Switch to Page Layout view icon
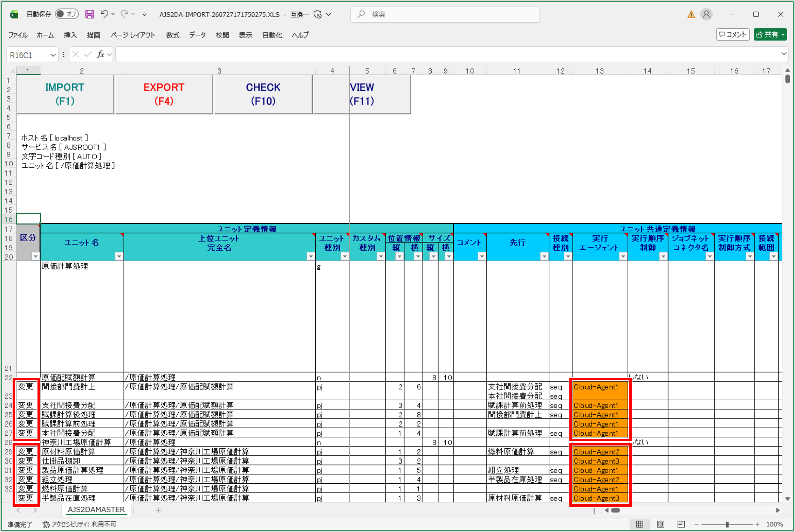Viewport: 795px width, 532px height. [660, 524]
